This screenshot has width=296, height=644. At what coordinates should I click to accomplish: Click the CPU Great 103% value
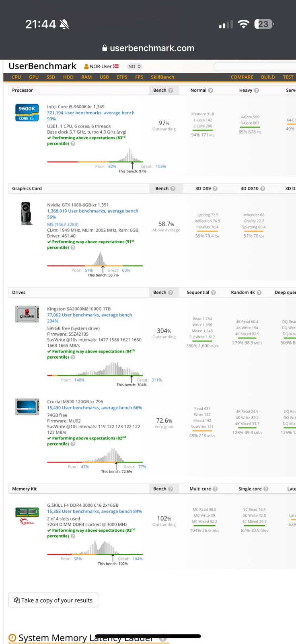[161, 166]
